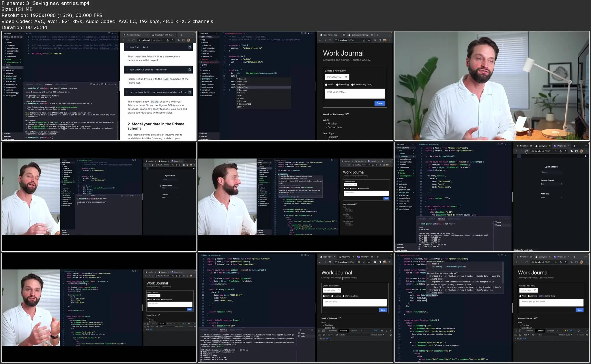Click Save button in Chat GPT entry frame

tap(579, 310)
